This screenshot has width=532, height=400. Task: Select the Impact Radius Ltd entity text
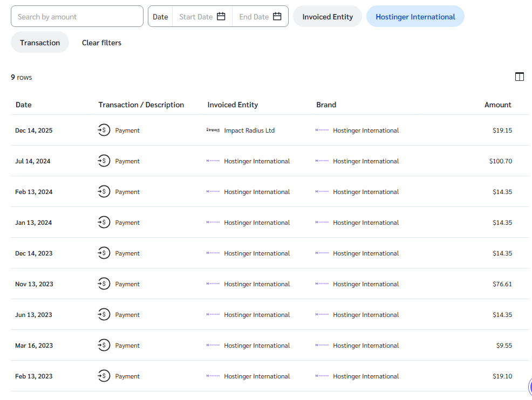tap(249, 130)
